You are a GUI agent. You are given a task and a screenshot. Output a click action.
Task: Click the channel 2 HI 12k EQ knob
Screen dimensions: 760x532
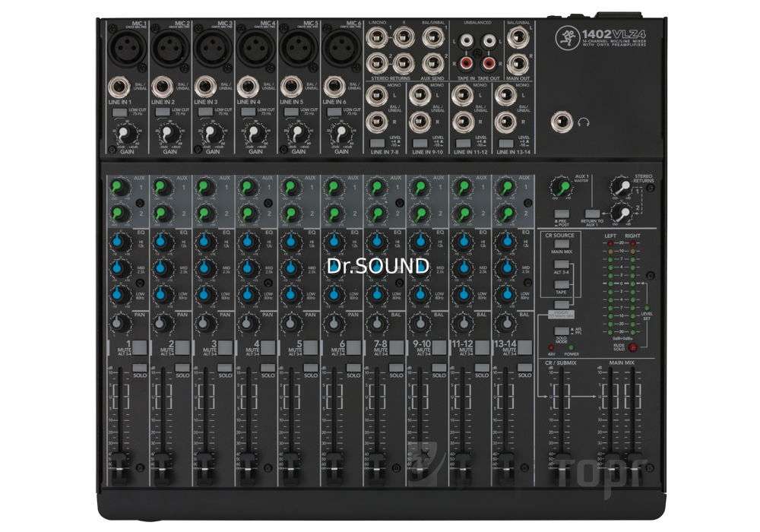point(163,241)
